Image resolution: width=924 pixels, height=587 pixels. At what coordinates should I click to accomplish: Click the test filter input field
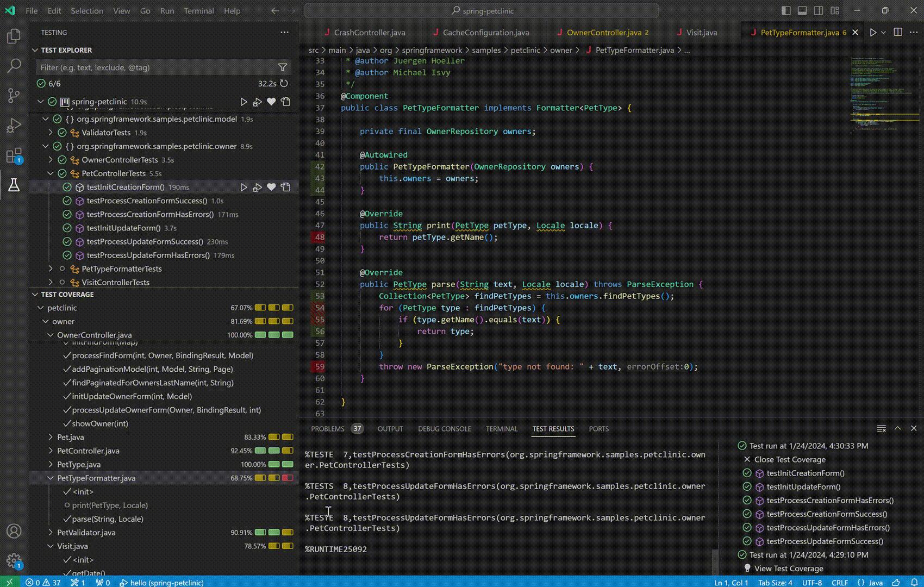click(x=157, y=67)
